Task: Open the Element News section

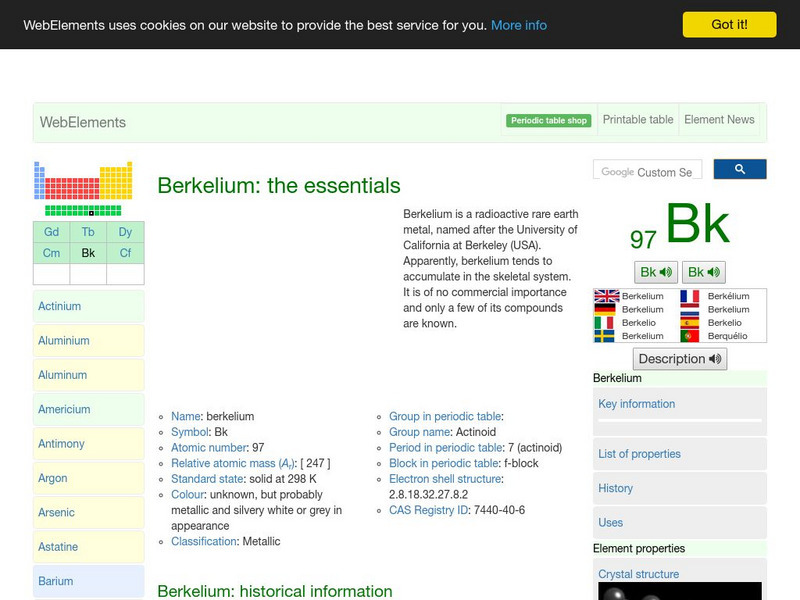Action: [x=719, y=119]
